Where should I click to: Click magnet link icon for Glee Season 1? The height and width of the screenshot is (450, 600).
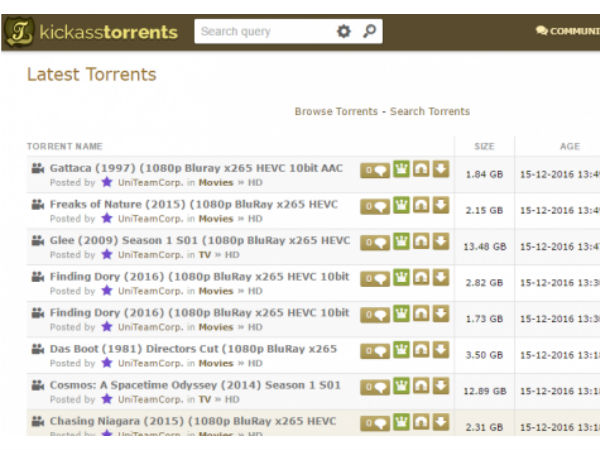tap(421, 241)
